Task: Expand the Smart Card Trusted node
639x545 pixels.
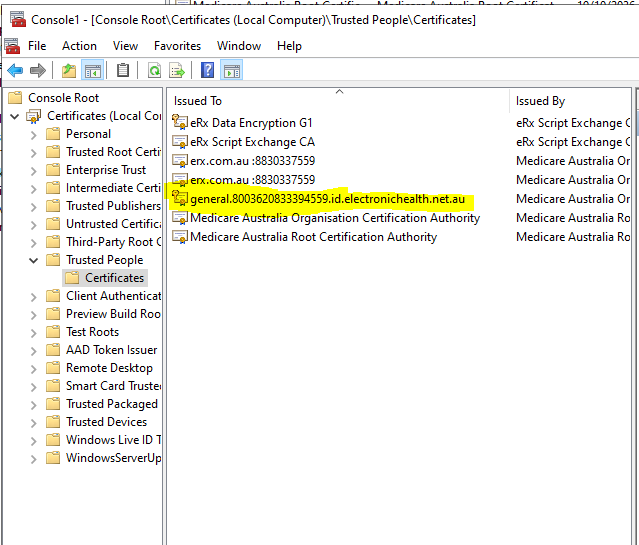Action: click(33, 386)
